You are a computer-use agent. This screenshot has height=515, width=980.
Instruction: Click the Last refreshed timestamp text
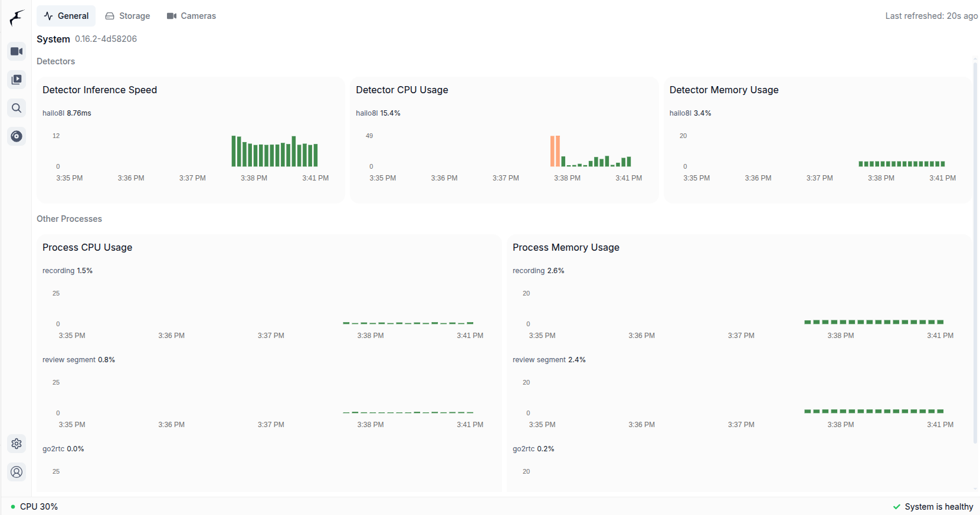pos(931,16)
